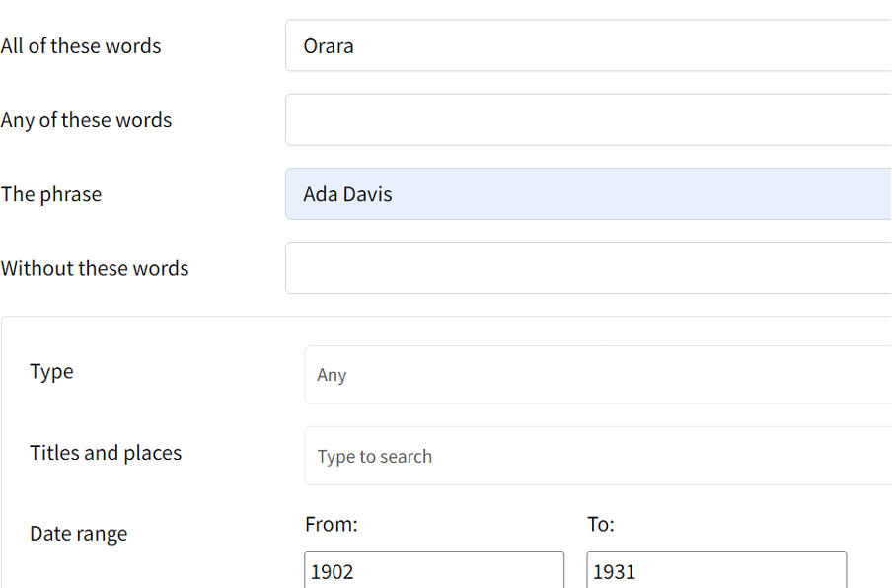892x588 pixels.
Task: Click the 'All of these words' label
Action: tap(81, 46)
